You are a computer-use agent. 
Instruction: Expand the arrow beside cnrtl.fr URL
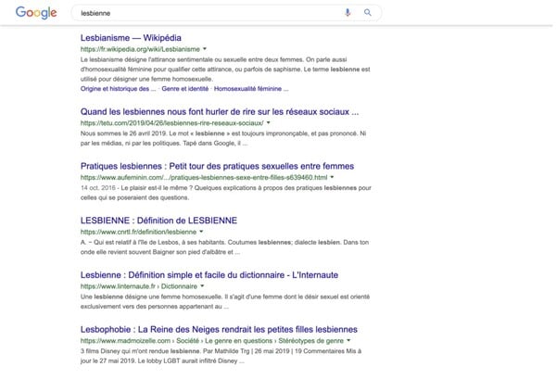203,231
